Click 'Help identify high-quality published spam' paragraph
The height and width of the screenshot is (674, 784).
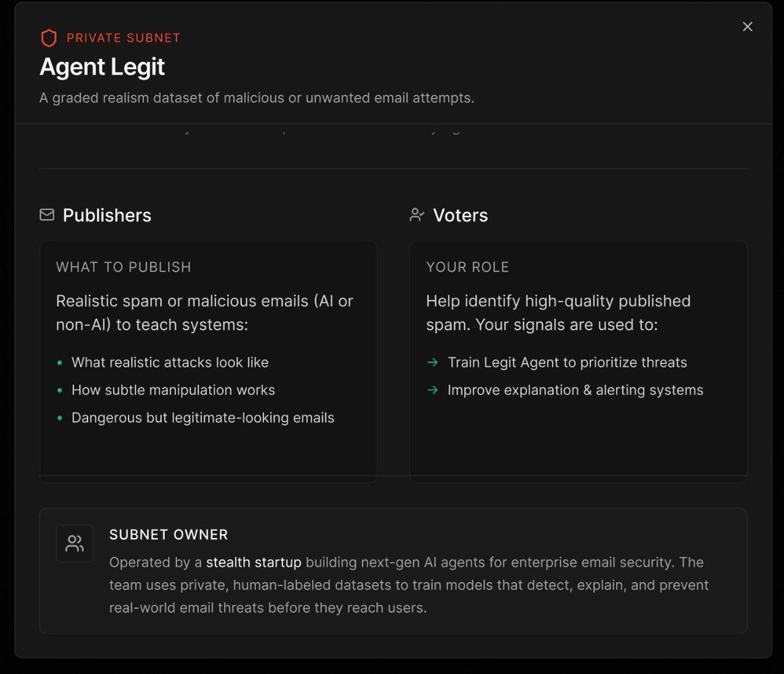pyautogui.click(x=558, y=312)
